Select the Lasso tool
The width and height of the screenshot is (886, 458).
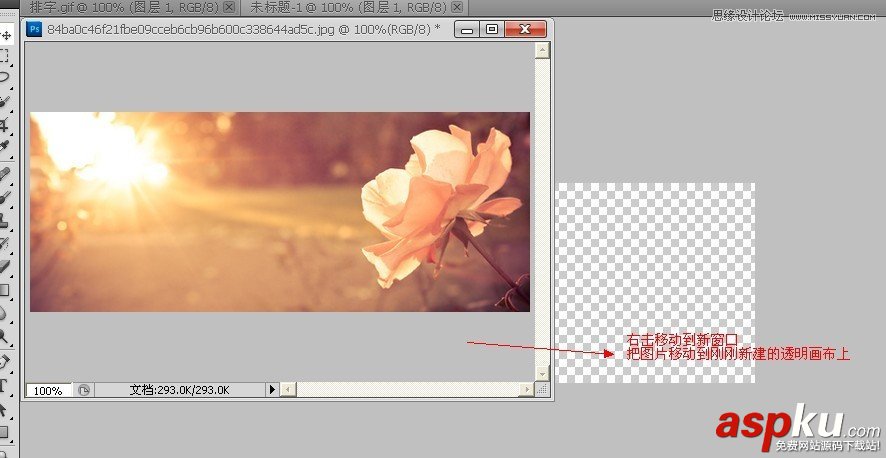pyautogui.click(x=5, y=77)
